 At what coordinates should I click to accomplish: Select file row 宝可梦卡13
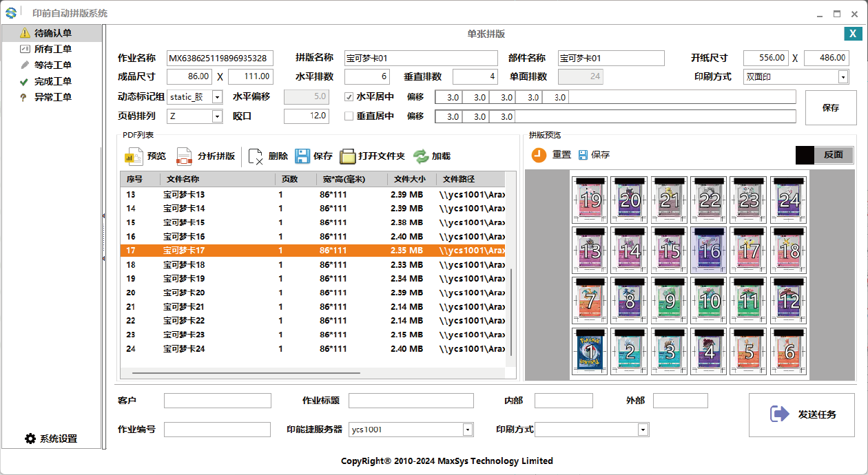point(313,195)
